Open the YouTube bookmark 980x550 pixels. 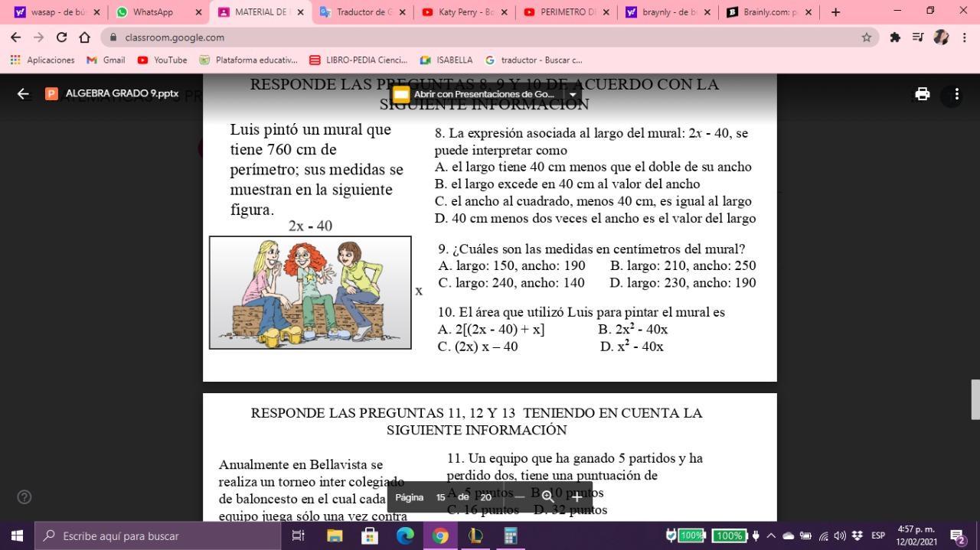pos(162,60)
